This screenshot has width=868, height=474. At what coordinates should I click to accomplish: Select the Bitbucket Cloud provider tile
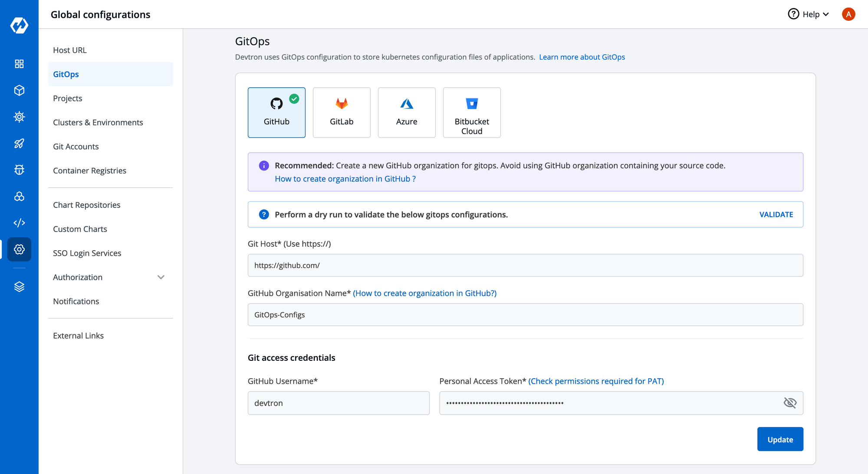pos(472,112)
